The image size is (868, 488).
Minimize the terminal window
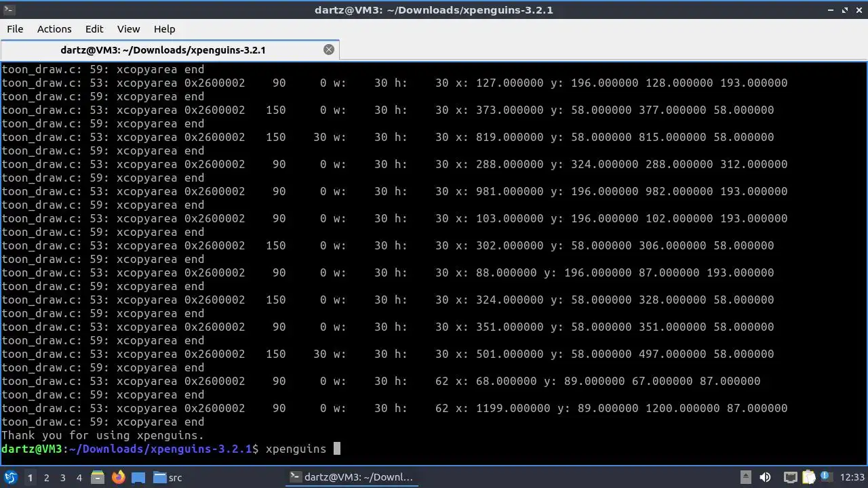831,9
